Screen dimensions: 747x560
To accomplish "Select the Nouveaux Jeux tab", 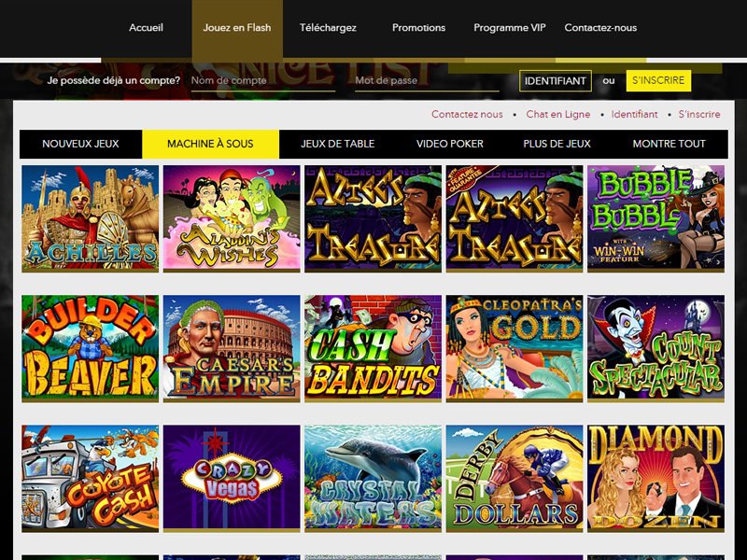I will pyautogui.click(x=80, y=144).
